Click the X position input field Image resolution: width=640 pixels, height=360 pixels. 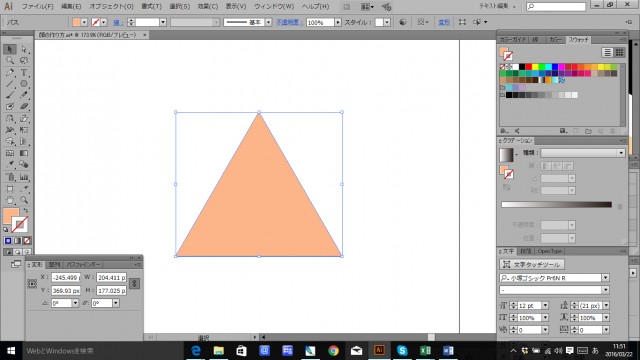pyautogui.click(x=66, y=278)
